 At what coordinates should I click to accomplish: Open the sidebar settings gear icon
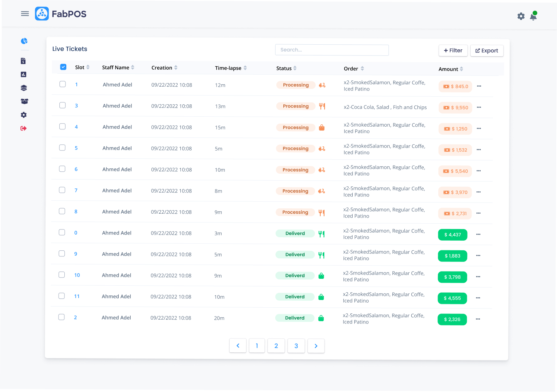[24, 115]
